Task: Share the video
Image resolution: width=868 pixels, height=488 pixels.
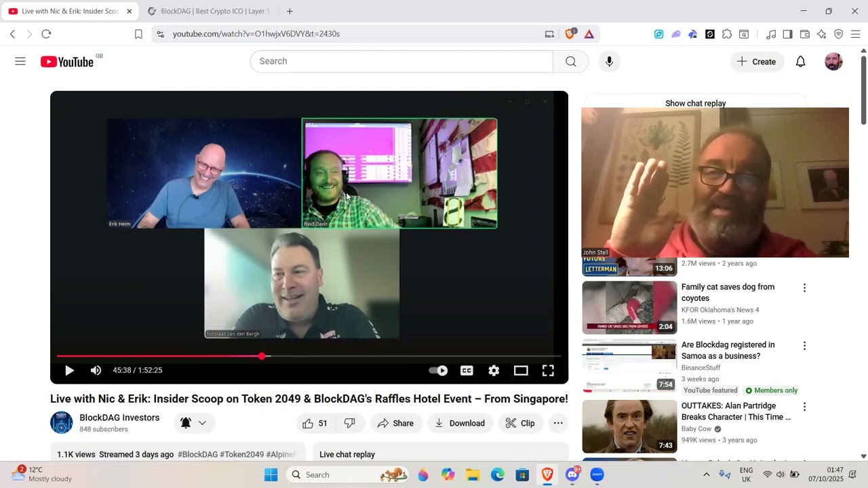Action: [x=396, y=423]
